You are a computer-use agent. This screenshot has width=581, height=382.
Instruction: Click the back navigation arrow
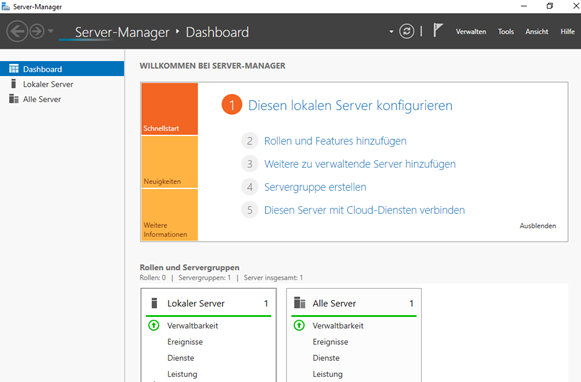pyautogui.click(x=17, y=31)
